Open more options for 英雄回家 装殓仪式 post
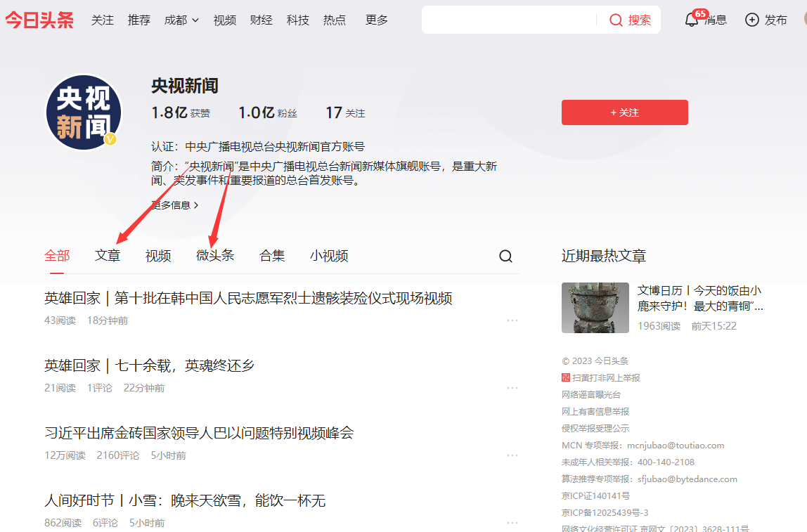 click(512, 320)
